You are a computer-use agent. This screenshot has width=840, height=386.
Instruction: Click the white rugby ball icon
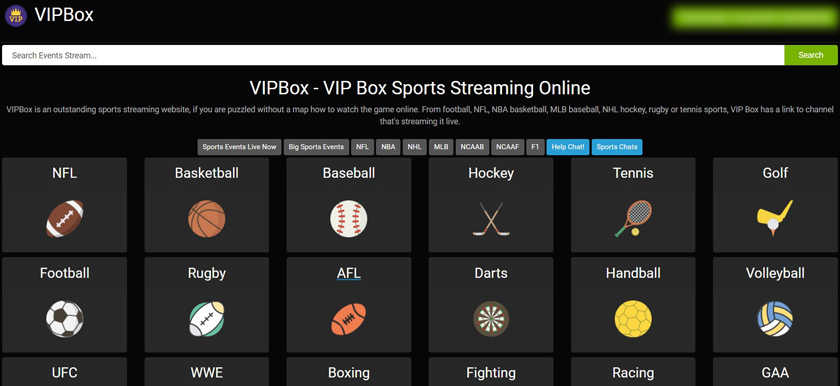coord(207,319)
